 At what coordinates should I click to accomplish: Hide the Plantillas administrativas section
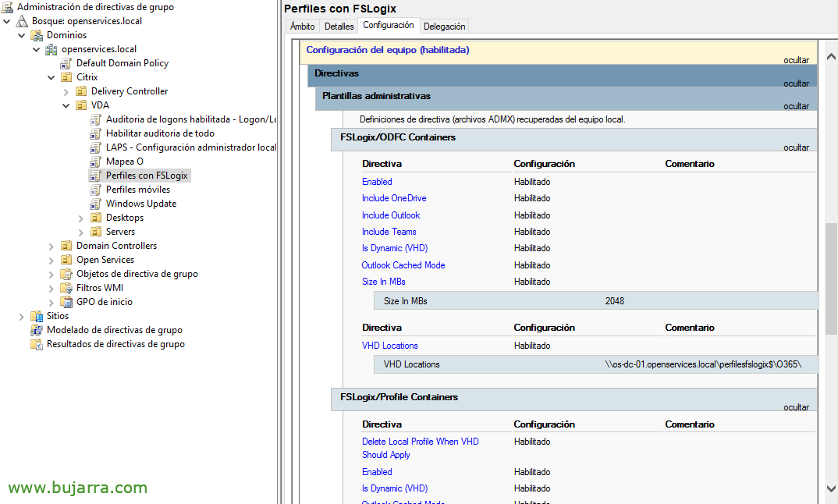[796, 106]
